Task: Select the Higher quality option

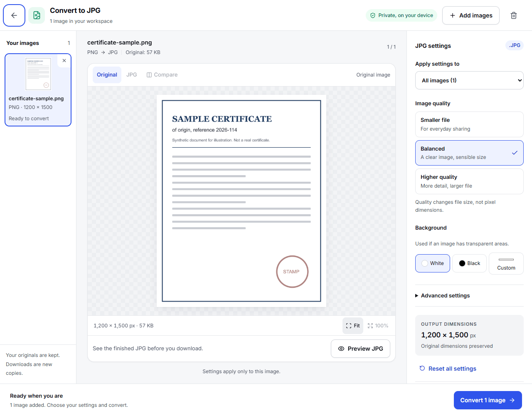Action: 469,181
